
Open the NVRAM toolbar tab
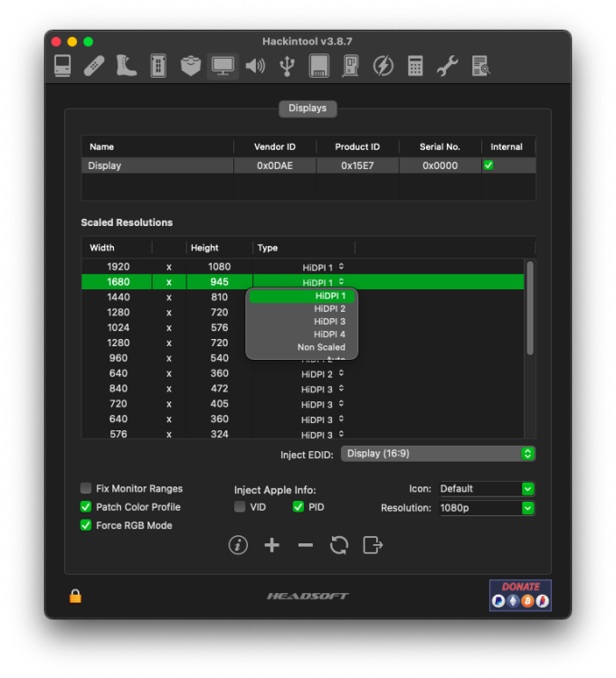coord(158,66)
